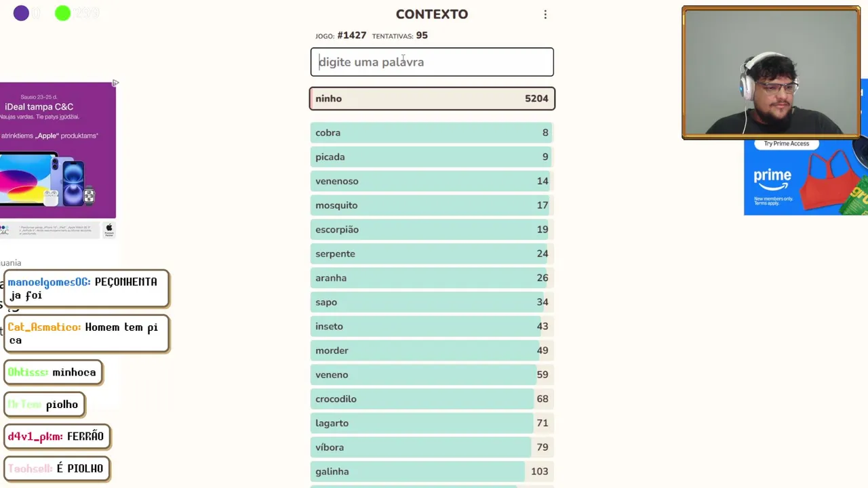Click the streamer webcam overlay
This screenshot has height=488, width=868.
[771, 73]
